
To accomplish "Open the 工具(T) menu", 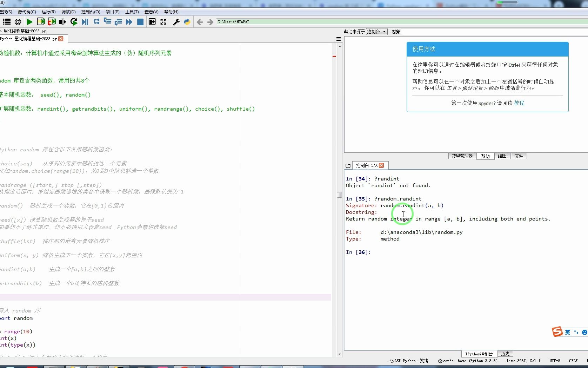I will pyautogui.click(x=132, y=12).
